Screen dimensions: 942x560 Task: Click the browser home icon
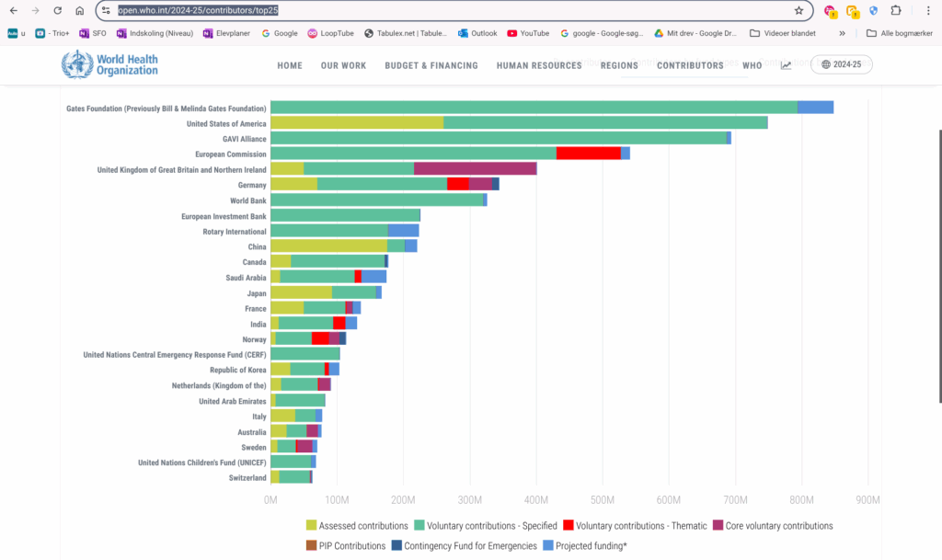pyautogui.click(x=80, y=11)
